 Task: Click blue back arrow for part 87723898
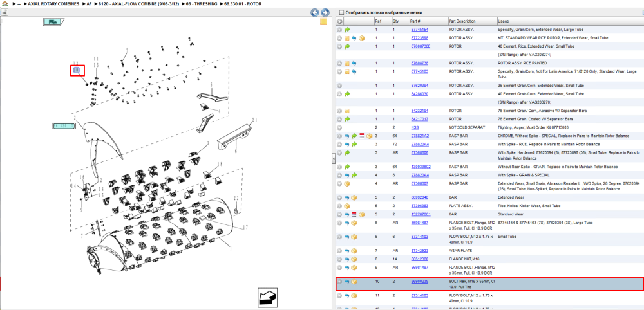[x=354, y=38]
